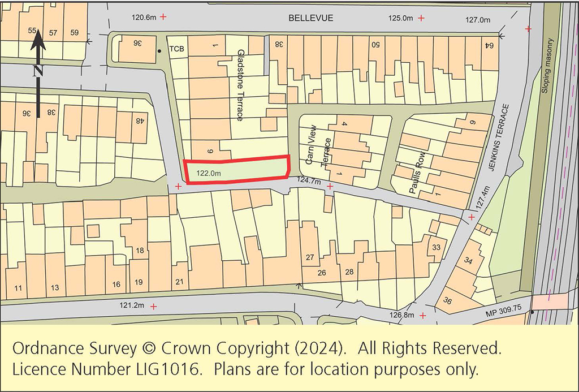579x392 pixels.
Task: Select the Sloping masonry label
Action: (546, 66)
